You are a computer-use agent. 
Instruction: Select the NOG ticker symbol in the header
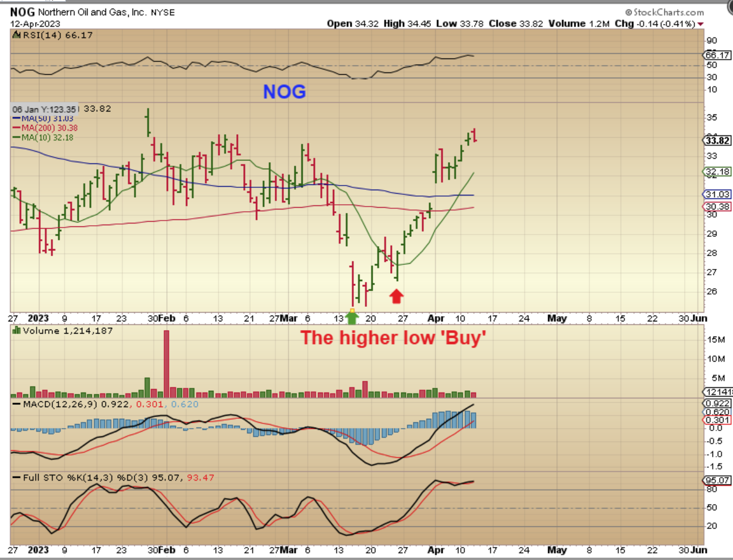(x=22, y=12)
